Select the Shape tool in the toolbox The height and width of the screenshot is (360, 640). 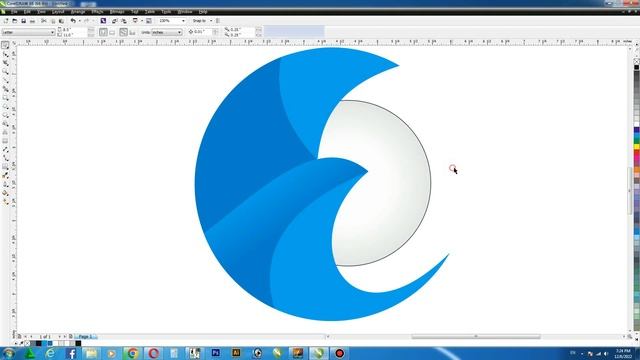[x=5, y=54]
